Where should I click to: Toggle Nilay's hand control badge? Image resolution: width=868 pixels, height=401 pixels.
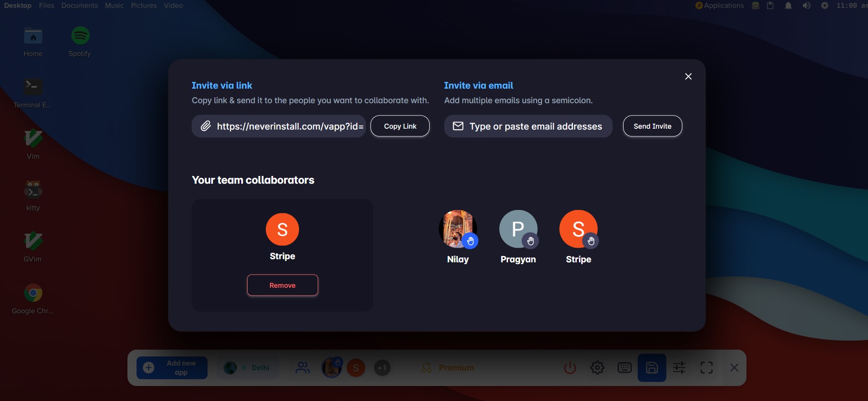point(470,241)
